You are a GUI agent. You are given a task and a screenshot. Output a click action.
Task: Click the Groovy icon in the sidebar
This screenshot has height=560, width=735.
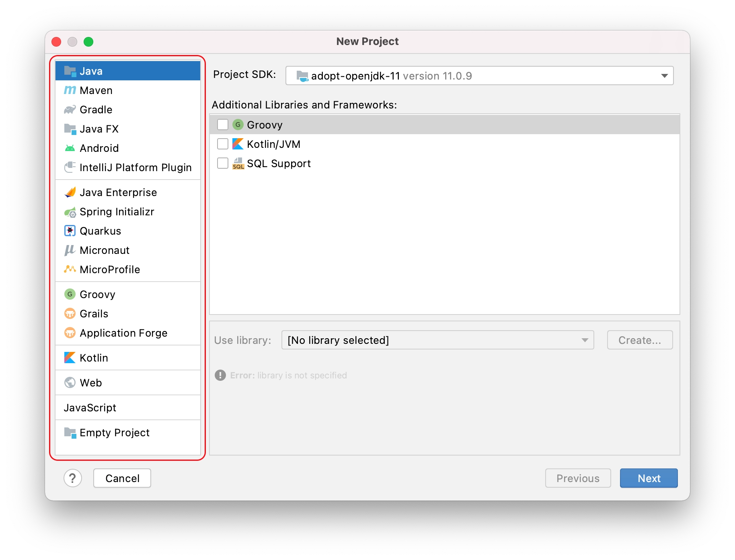[x=70, y=294]
